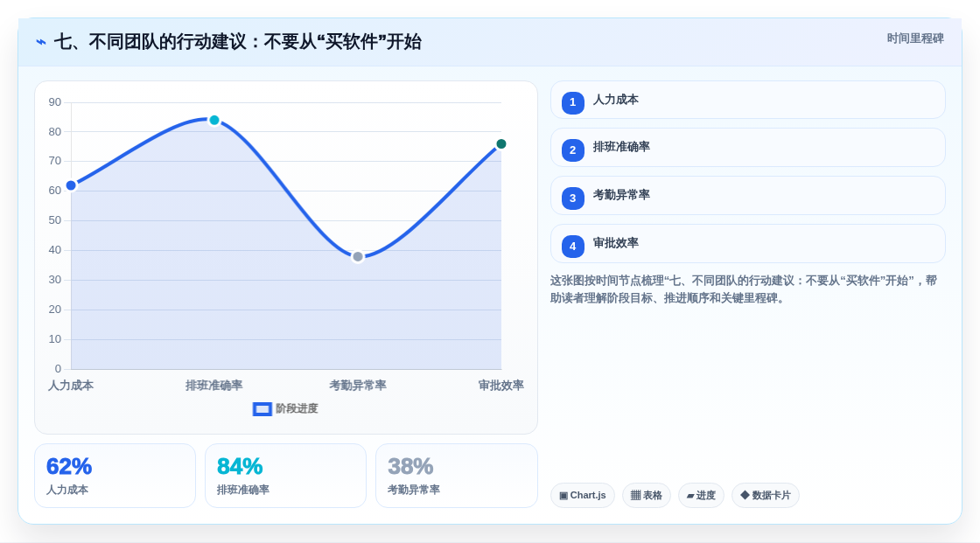The image size is (980, 543).
Task: Open the 排班准确率 list item
Action: (x=747, y=148)
